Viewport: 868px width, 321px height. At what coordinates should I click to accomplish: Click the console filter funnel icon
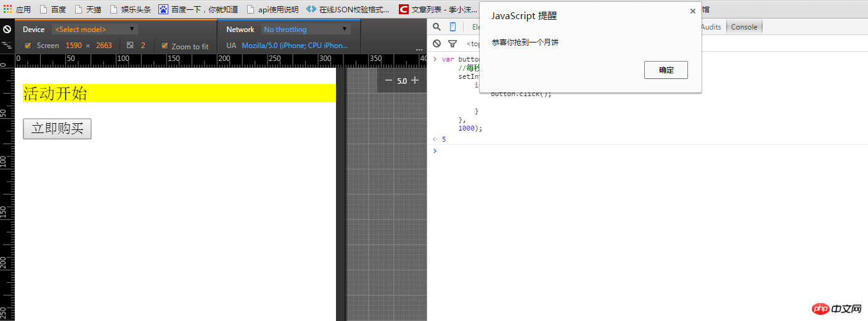coord(452,43)
